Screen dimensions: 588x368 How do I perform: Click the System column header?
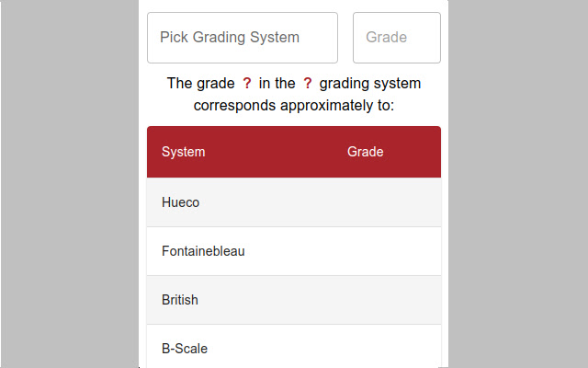click(x=184, y=152)
